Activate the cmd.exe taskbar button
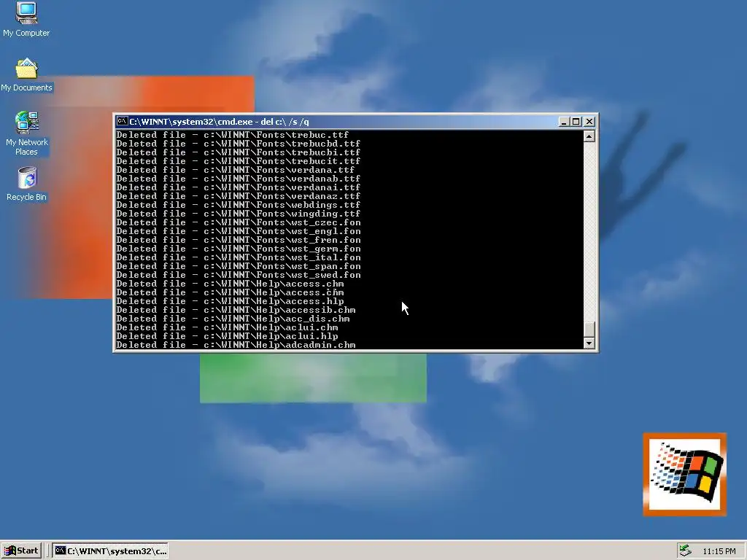The image size is (747, 560). point(111,551)
